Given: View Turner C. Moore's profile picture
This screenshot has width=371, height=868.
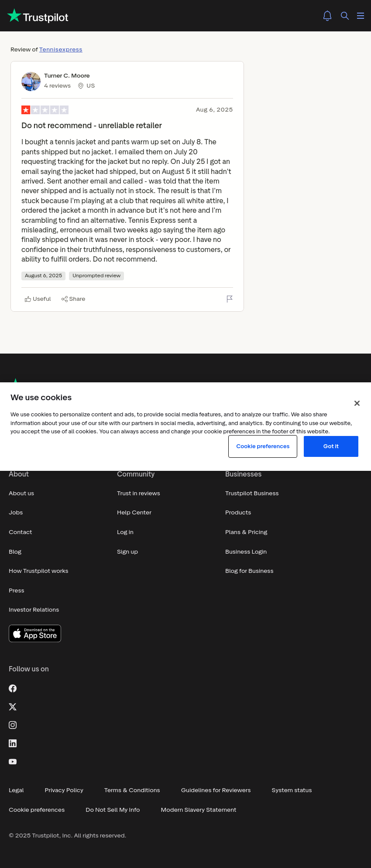Looking at the screenshot, I should 31,82.
